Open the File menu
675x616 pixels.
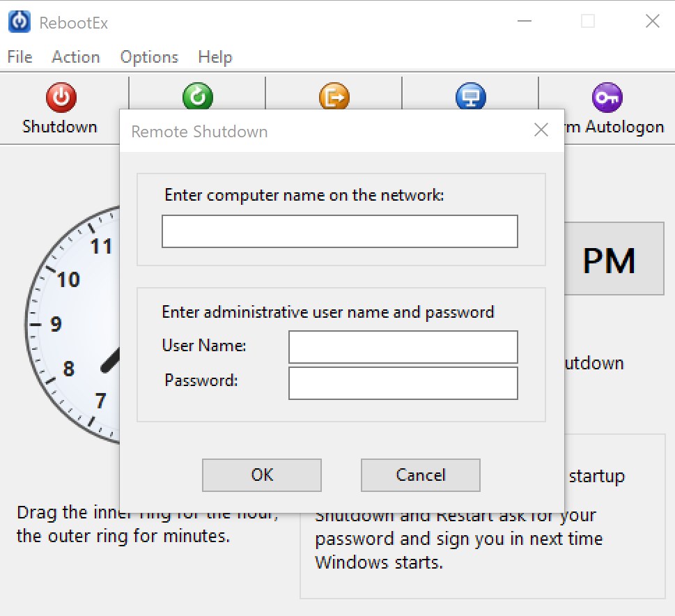tap(20, 57)
